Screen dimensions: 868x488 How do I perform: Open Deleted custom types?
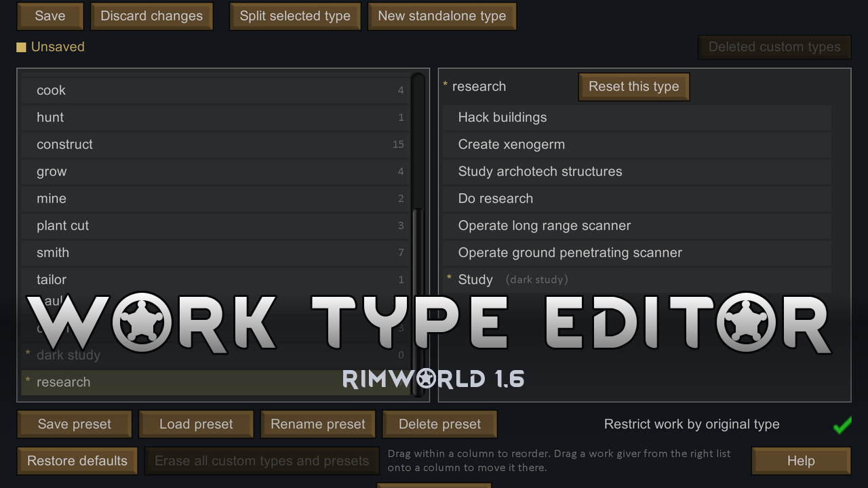pyautogui.click(x=774, y=47)
